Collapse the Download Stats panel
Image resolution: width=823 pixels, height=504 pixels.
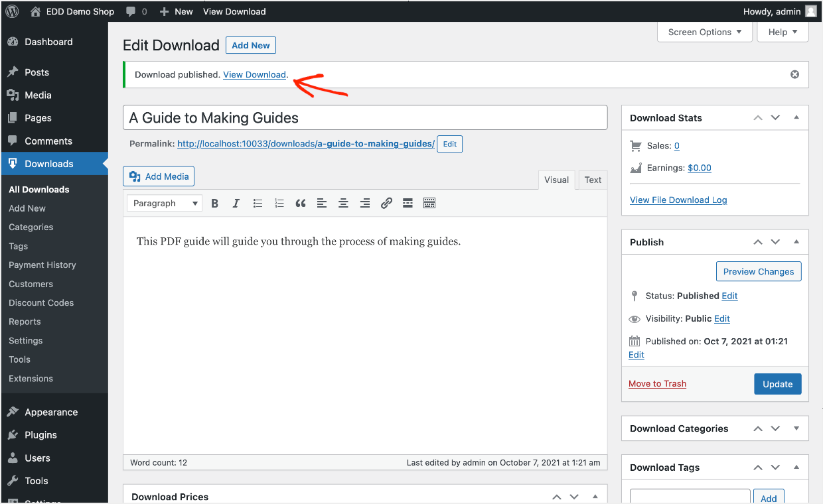pos(796,117)
